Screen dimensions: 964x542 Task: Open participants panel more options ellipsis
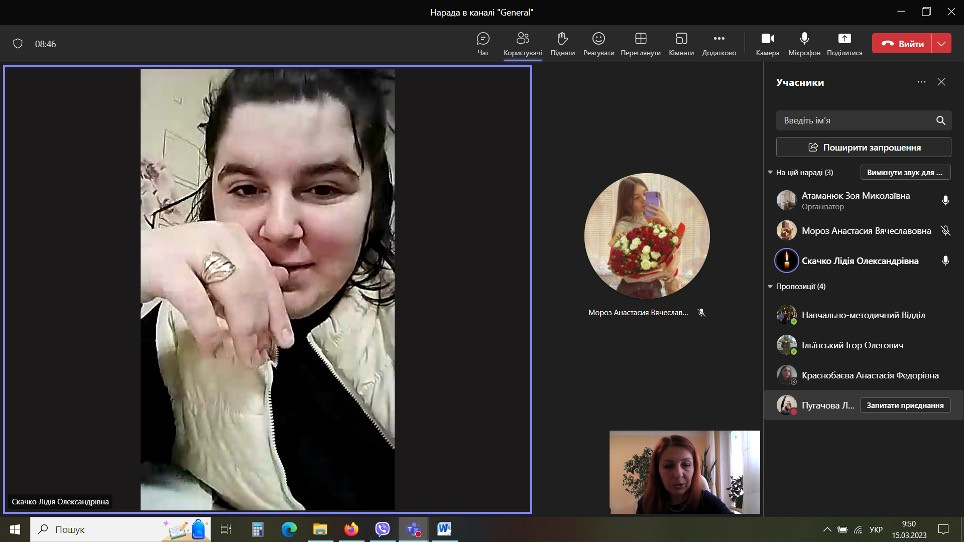pos(921,82)
